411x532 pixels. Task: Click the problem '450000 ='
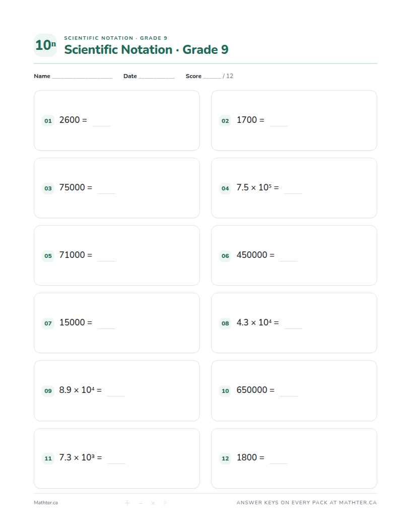pyautogui.click(x=255, y=255)
